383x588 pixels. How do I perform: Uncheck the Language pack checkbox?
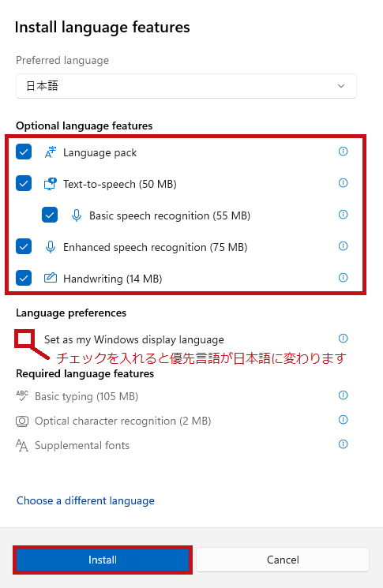click(24, 152)
